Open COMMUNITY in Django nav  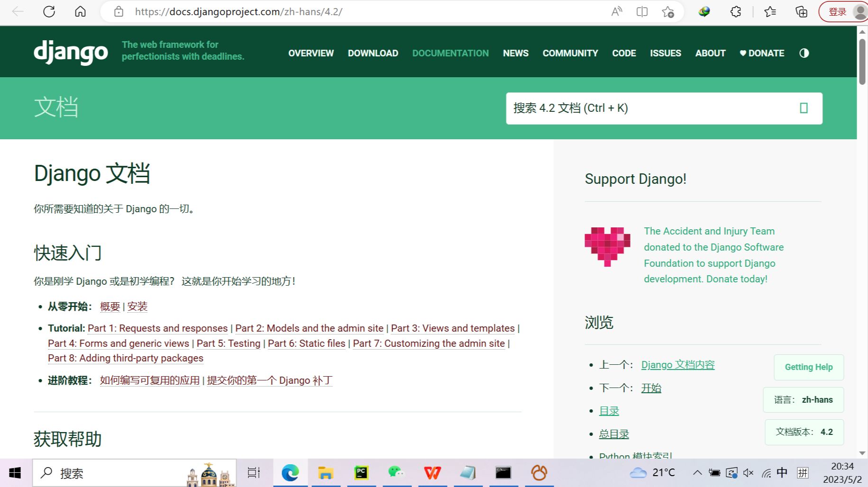(x=570, y=53)
